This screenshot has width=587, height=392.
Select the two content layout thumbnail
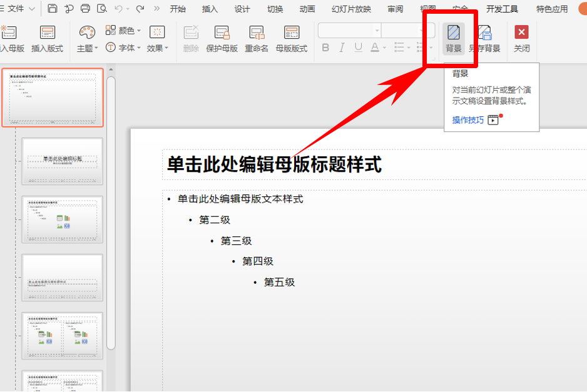click(x=62, y=336)
